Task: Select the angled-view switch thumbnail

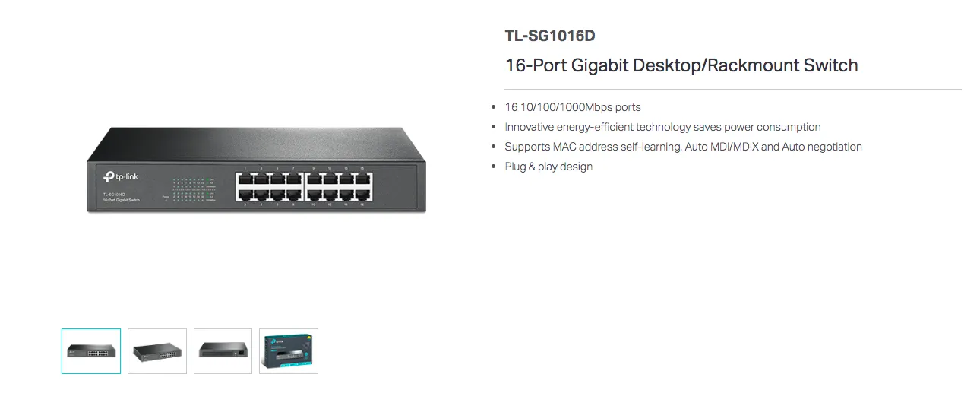Action: (157, 351)
